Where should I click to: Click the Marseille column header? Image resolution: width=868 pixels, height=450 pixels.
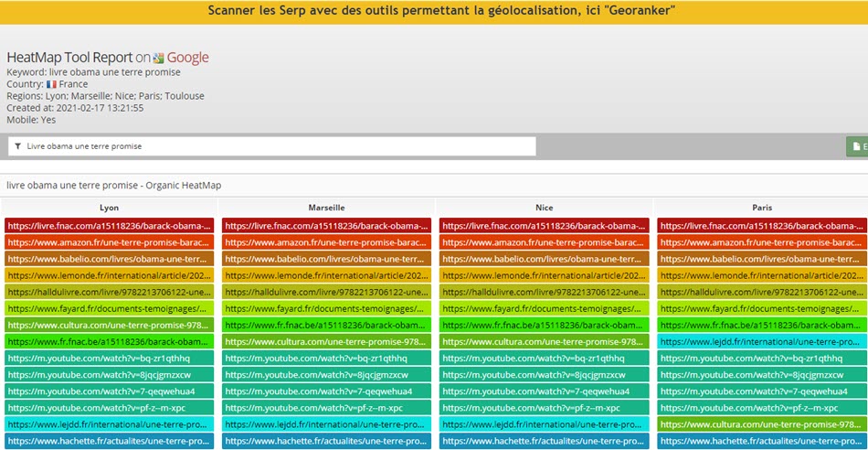coord(326,208)
